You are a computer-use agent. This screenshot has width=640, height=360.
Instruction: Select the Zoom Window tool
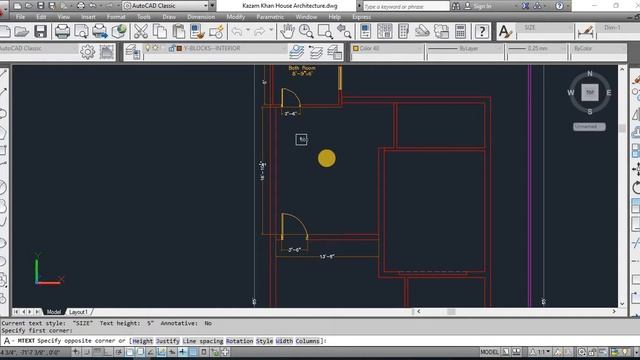325,31
